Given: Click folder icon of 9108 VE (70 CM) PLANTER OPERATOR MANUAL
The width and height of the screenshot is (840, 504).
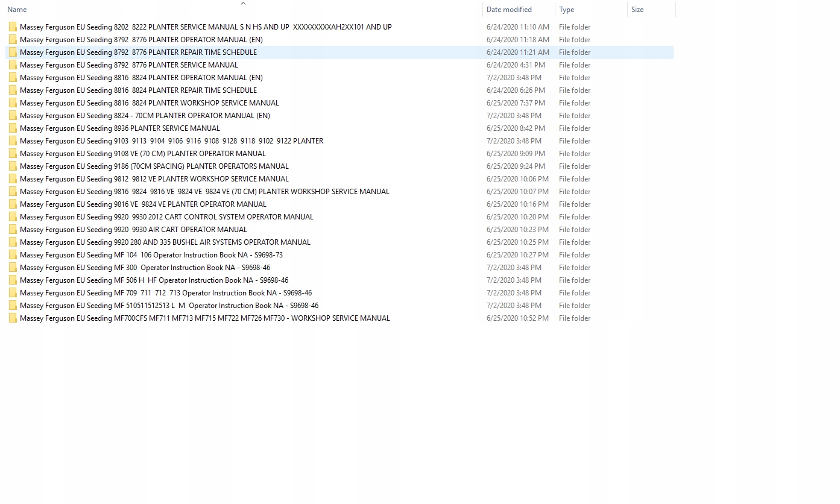Looking at the screenshot, I should [13, 154].
